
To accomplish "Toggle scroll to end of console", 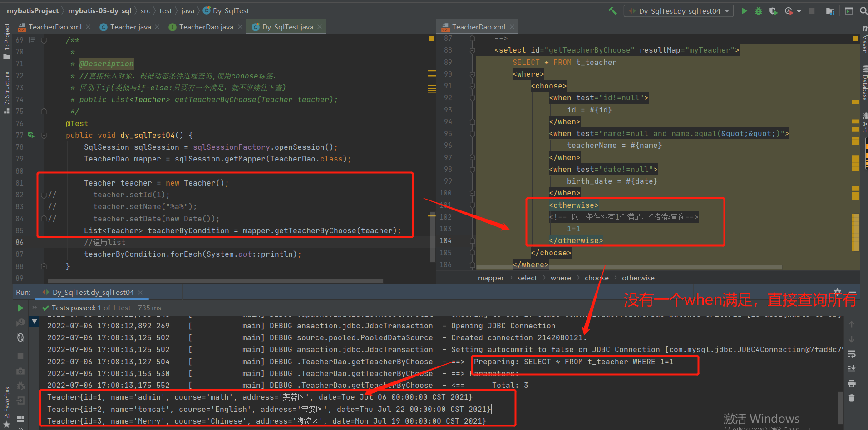I will [852, 369].
